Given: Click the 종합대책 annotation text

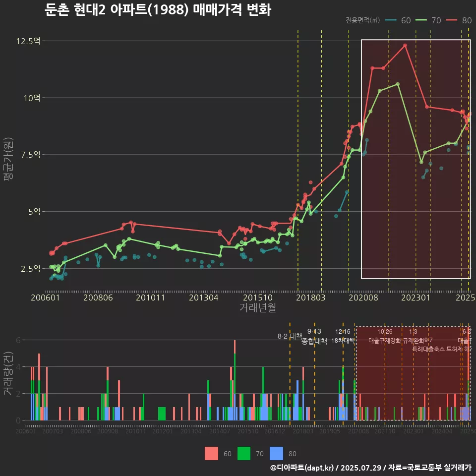Looking at the screenshot, I should tap(314, 341).
